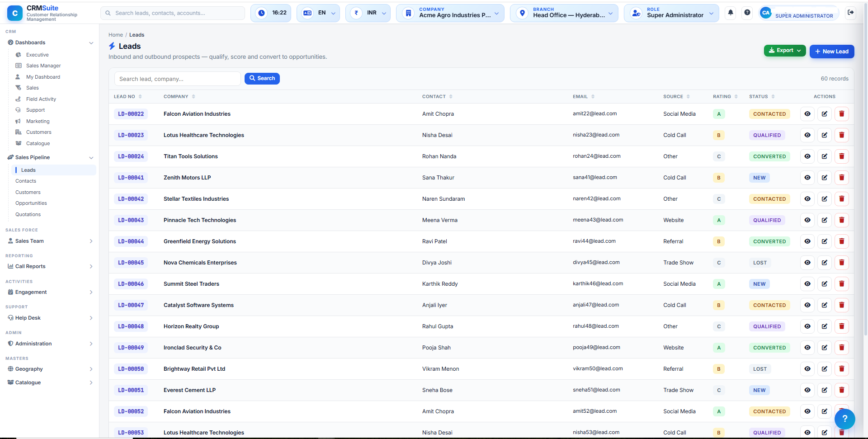Expand Call Reports menu
Image resolution: width=868 pixels, height=439 pixels.
point(51,266)
